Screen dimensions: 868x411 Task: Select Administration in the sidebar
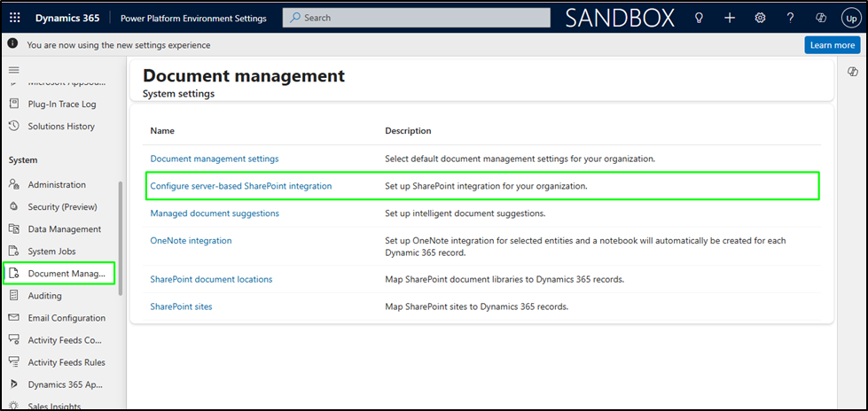tap(57, 184)
